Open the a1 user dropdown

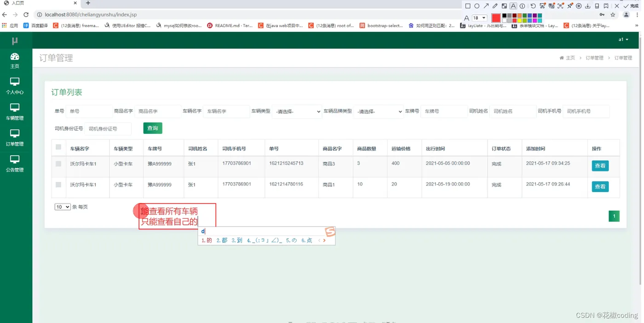click(623, 40)
